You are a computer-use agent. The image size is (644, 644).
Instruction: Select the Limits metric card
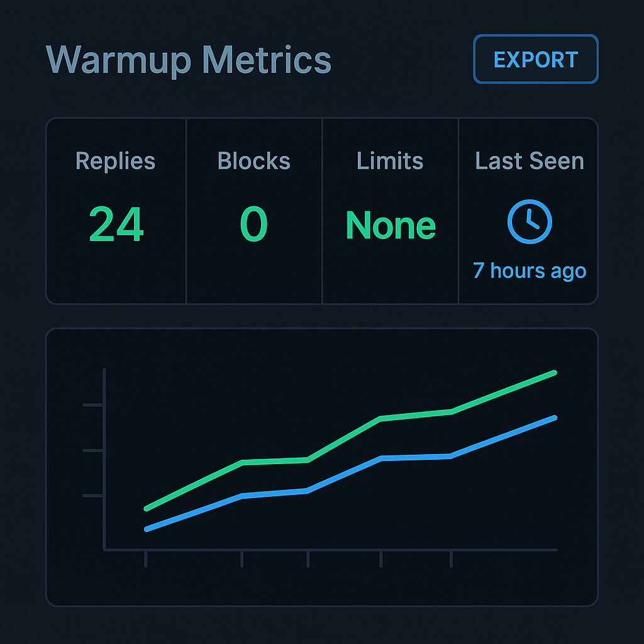pos(390,211)
